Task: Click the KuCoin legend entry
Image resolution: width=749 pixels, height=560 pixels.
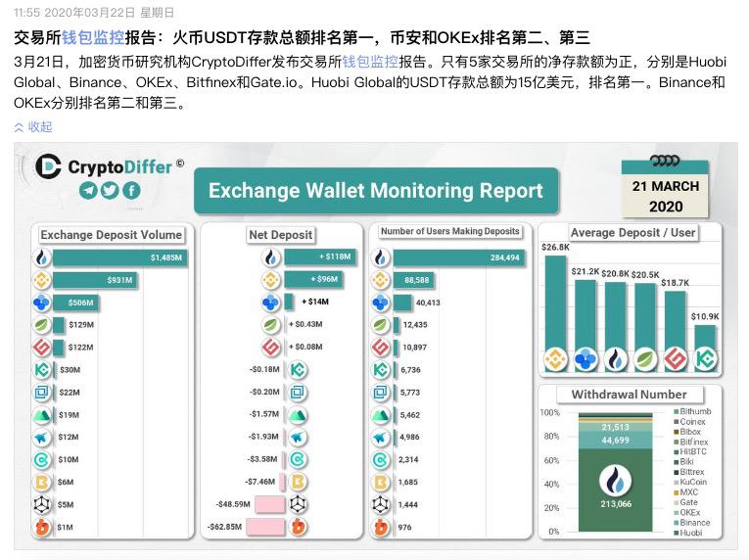Action: tap(690, 482)
